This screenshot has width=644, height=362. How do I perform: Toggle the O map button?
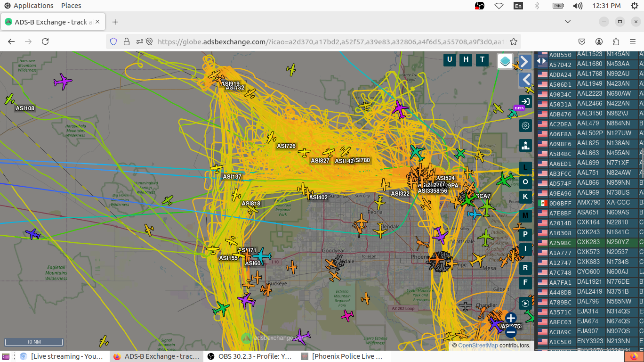(x=526, y=182)
